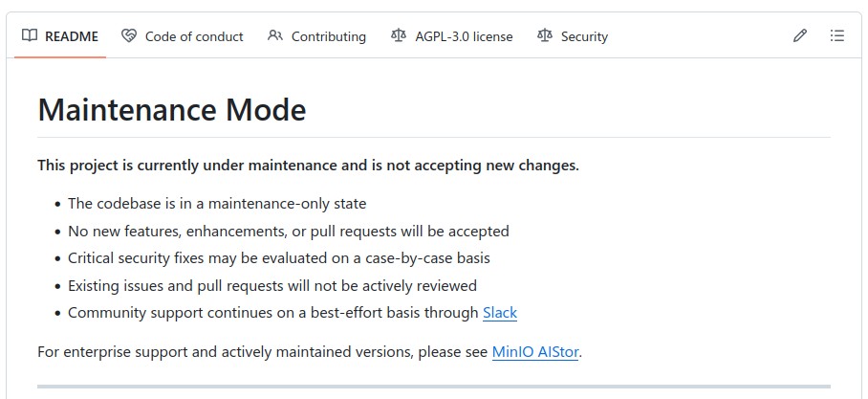Click the scales icon beside Security
Screen dimensions: 868x399
pos(545,36)
